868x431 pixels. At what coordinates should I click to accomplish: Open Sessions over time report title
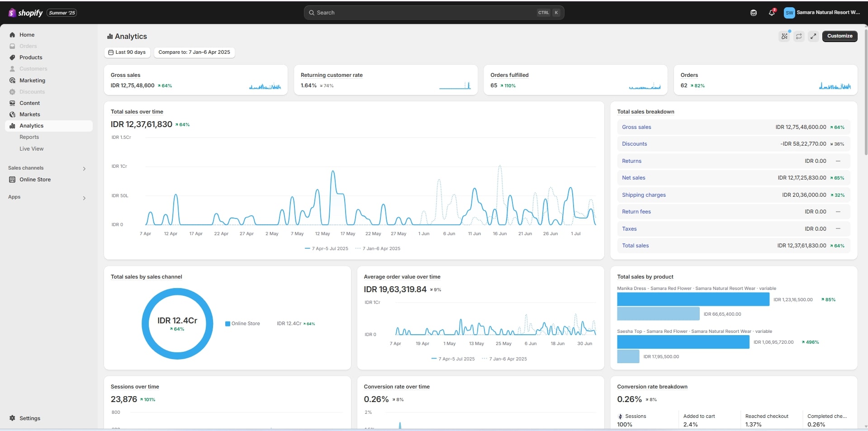(x=135, y=387)
